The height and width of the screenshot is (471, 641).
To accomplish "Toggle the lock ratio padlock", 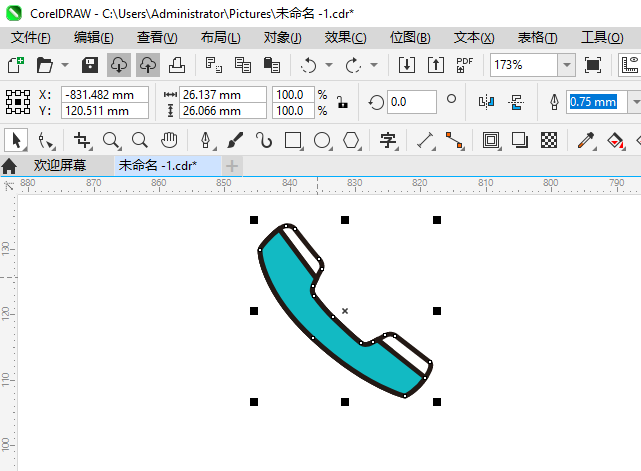I will click(342, 102).
